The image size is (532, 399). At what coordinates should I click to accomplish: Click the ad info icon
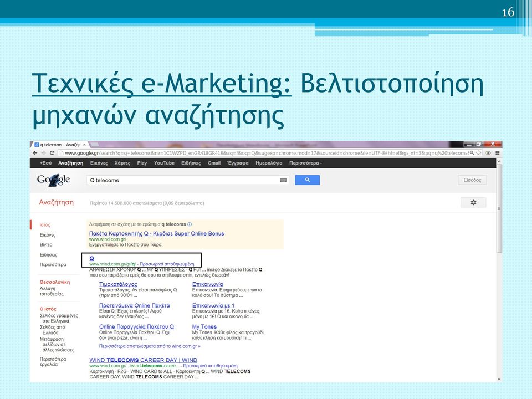[x=190, y=224]
